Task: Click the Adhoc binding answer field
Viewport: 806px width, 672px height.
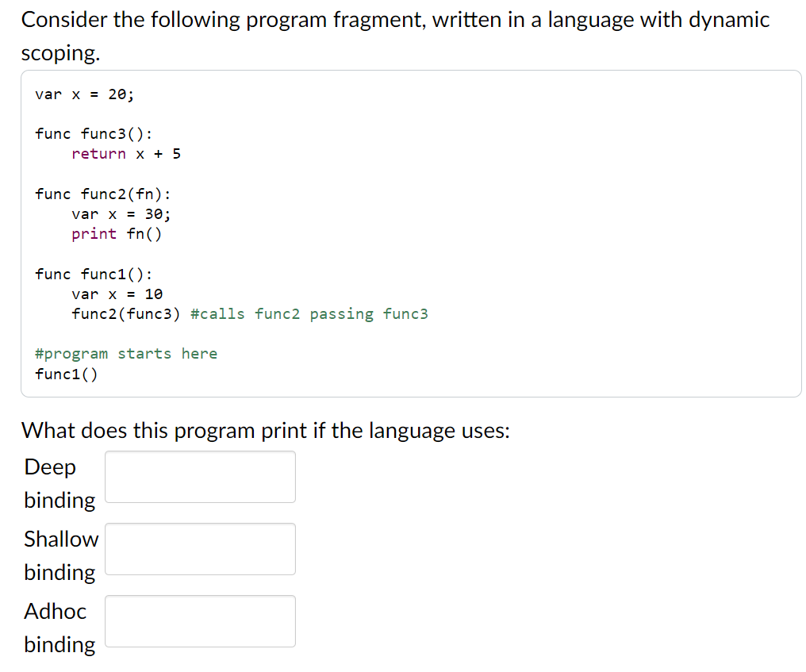Action: coord(199,620)
